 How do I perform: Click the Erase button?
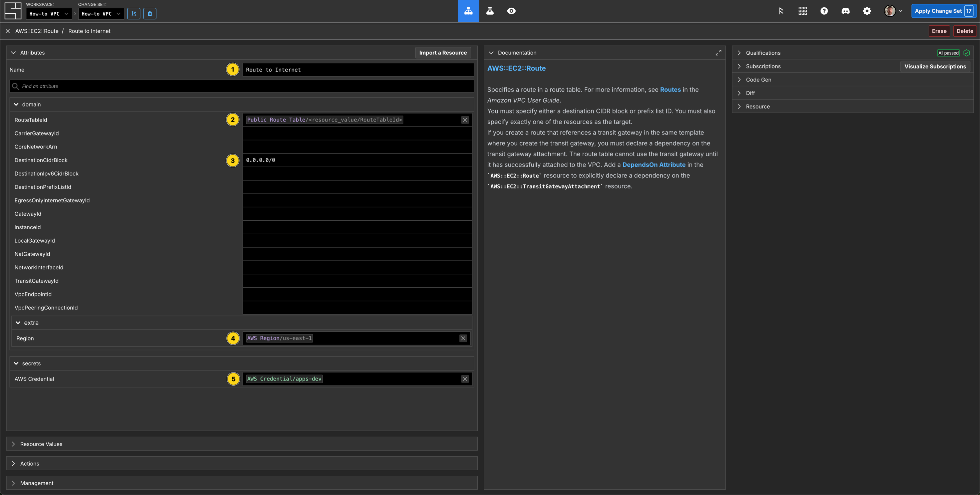939,31
